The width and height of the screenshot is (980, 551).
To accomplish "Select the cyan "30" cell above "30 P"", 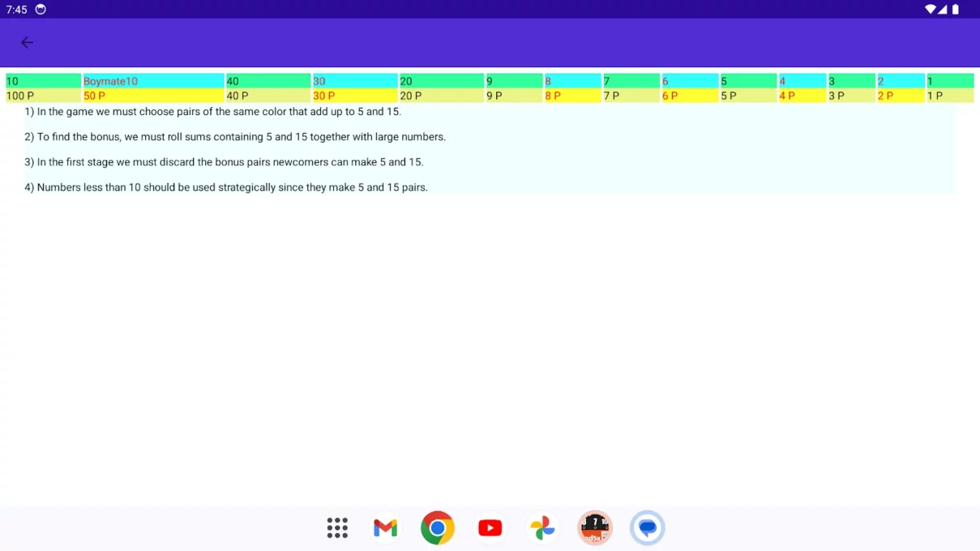I will [x=355, y=81].
